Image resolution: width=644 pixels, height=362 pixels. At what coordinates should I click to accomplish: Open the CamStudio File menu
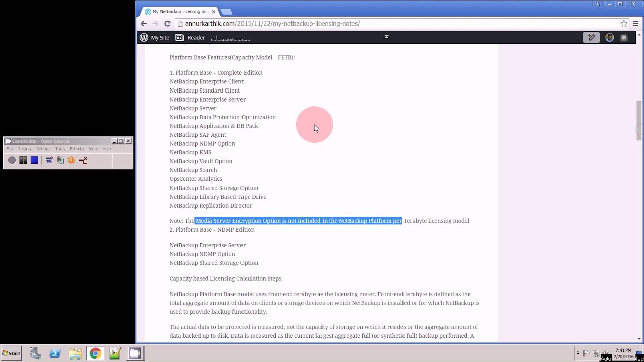click(x=10, y=149)
